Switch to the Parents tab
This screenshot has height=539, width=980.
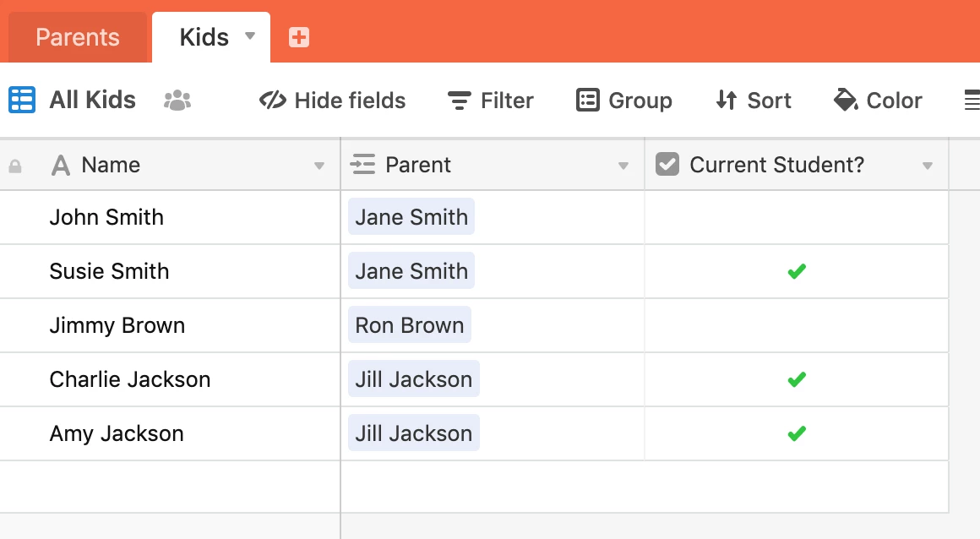(x=78, y=37)
